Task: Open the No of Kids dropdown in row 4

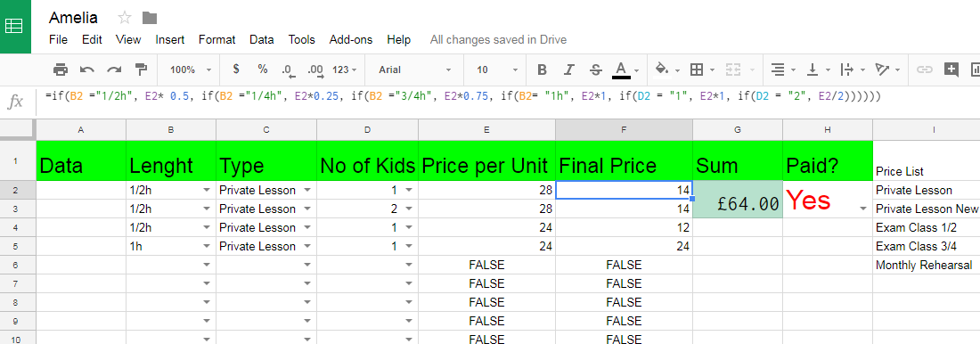Action: 409,227
